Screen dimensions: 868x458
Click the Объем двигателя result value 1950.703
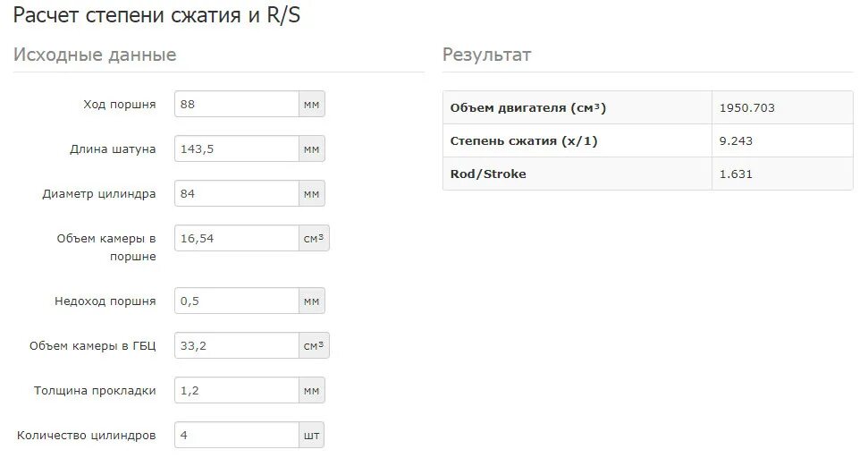tap(746, 108)
